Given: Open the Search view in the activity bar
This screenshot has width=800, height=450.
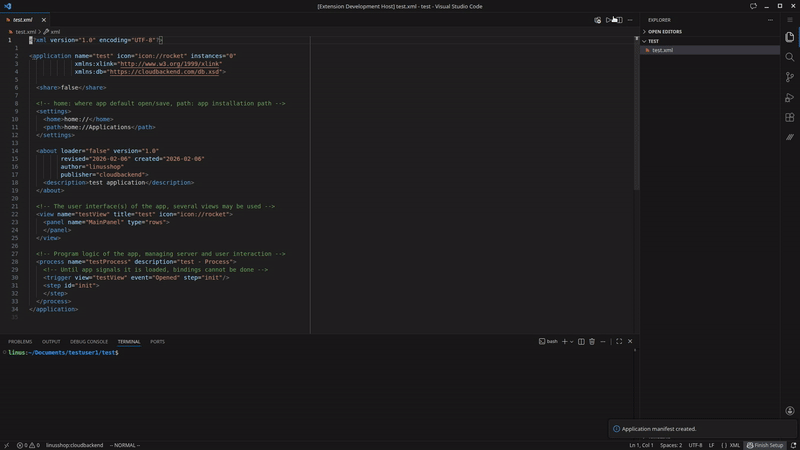Looking at the screenshot, I should (x=790, y=57).
